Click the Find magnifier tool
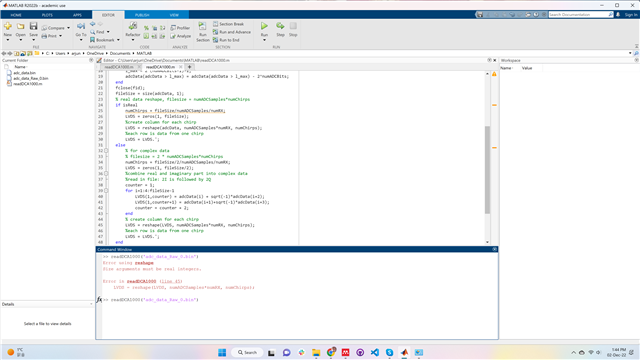 97,32
